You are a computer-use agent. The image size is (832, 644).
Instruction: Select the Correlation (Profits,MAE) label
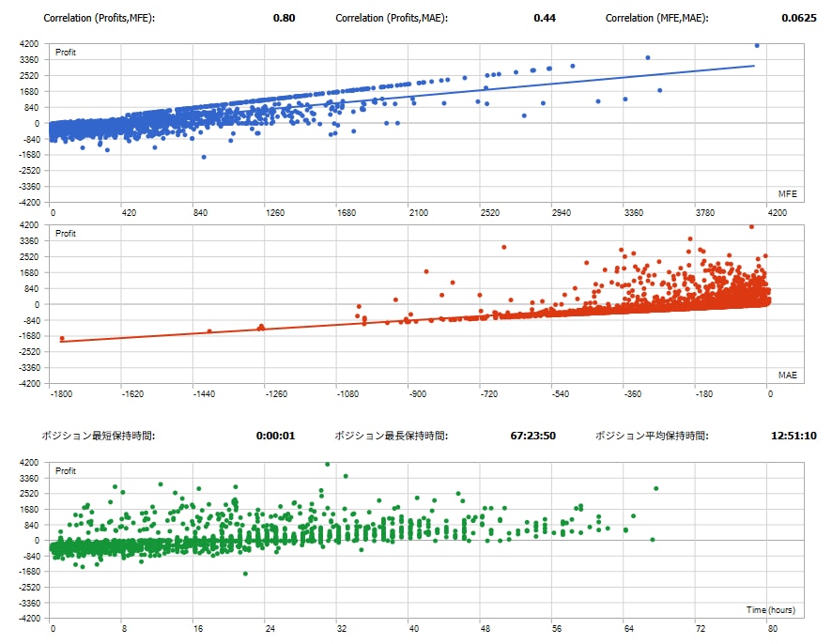coord(392,18)
